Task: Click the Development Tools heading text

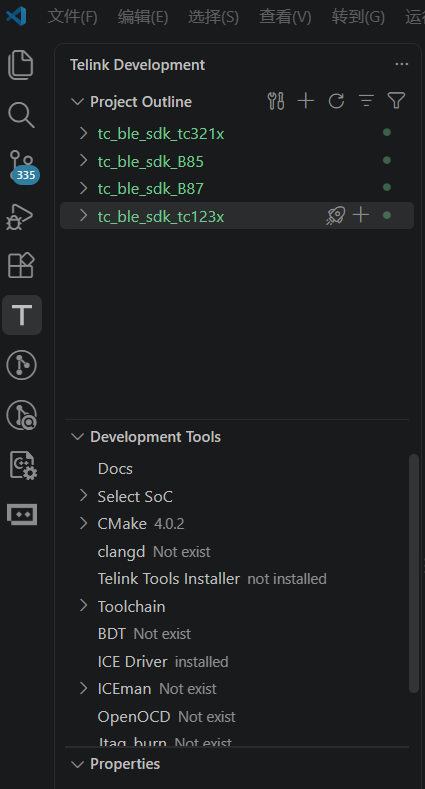Action: click(x=155, y=437)
